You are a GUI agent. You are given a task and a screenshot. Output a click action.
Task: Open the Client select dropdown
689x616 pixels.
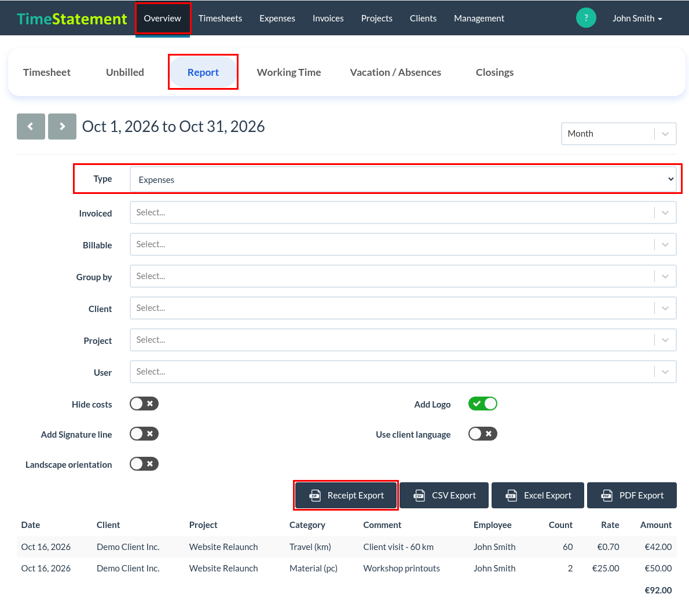point(403,308)
